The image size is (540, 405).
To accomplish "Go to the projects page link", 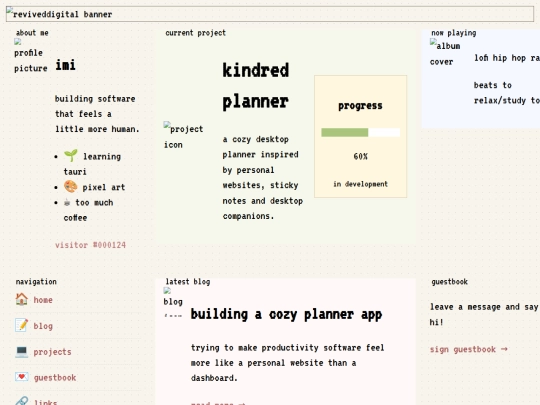I will pyautogui.click(x=52, y=352).
